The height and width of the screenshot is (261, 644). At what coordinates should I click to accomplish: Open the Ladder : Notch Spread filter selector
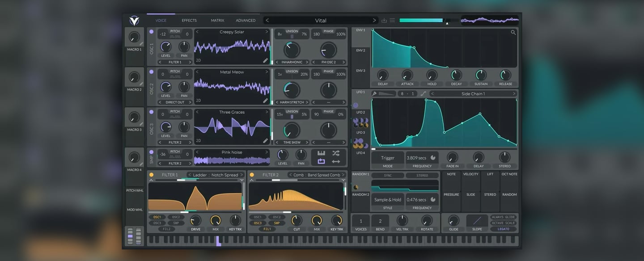216,175
